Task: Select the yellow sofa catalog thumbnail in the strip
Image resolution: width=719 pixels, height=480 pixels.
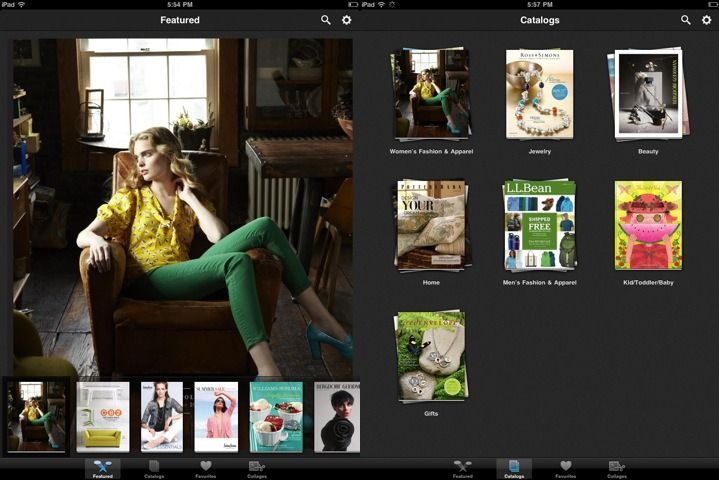Action: coord(103,416)
